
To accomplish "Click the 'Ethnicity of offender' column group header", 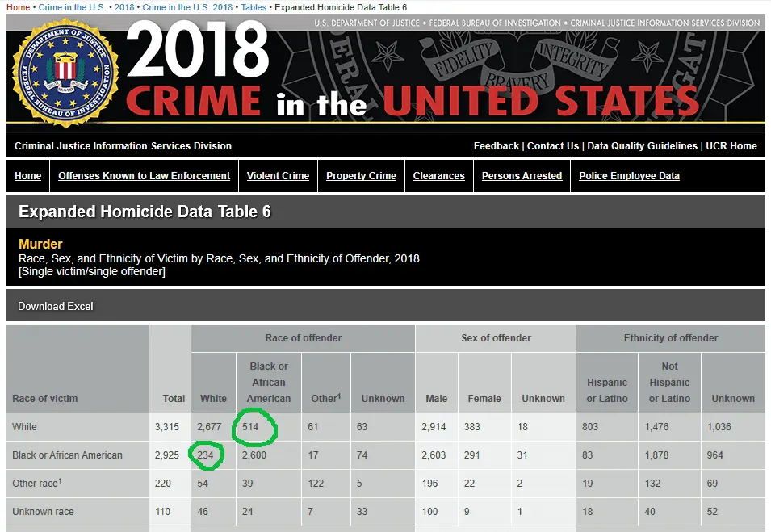I will 671,338.
